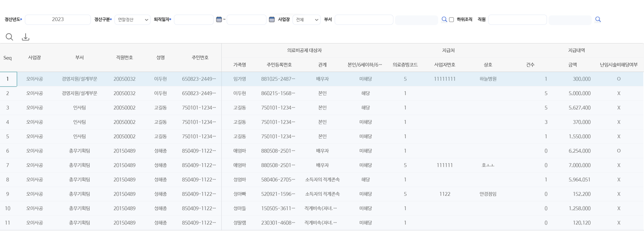Image resolution: width=644 pixels, height=242 pixels.
Task: Select the amount cell 5,000,000
Action: (573, 93)
